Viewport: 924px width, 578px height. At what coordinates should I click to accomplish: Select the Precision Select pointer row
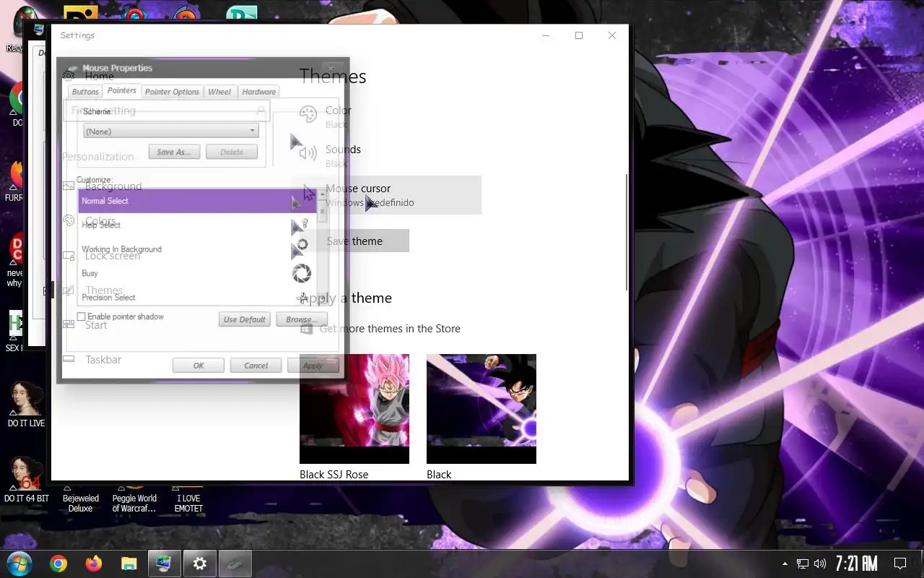point(197,296)
